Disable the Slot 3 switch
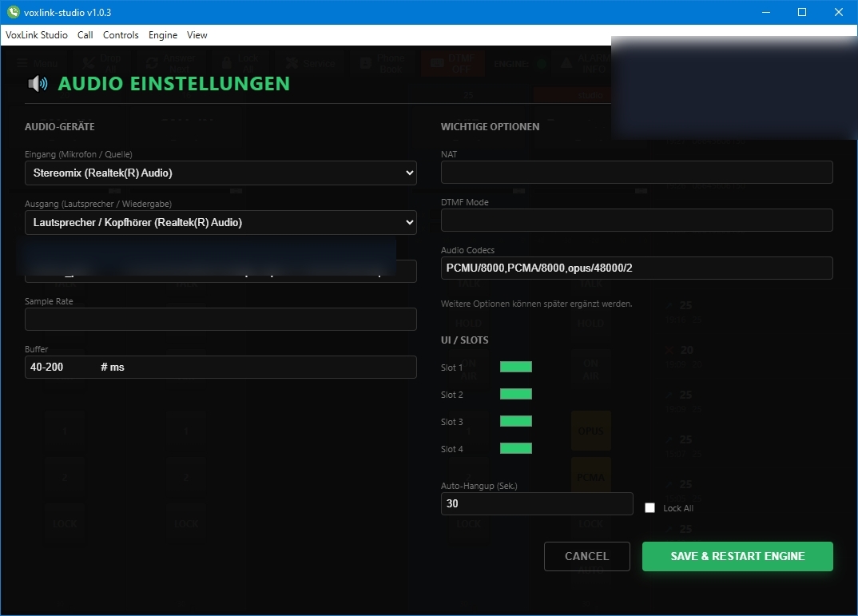 point(515,421)
